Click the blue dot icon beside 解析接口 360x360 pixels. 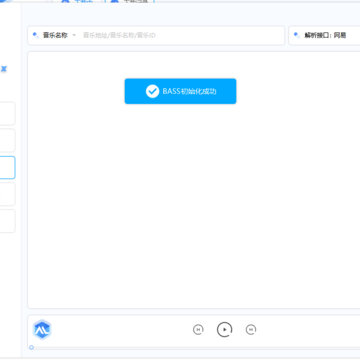[x=297, y=35]
